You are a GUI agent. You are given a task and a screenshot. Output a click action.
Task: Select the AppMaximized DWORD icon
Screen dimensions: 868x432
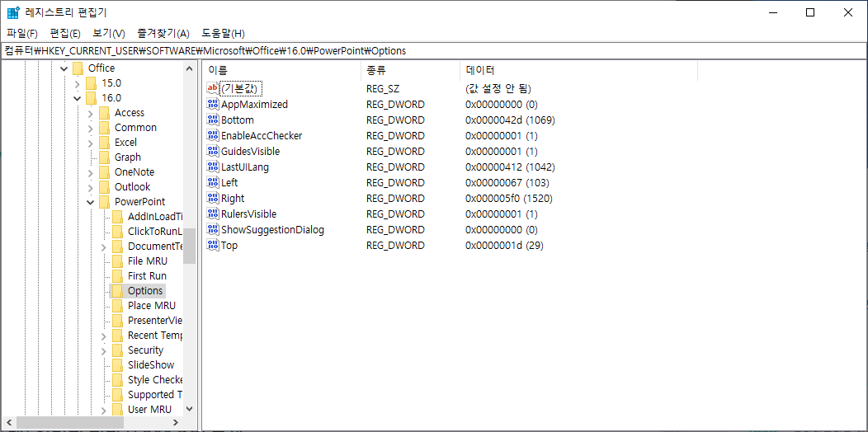click(x=213, y=104)
